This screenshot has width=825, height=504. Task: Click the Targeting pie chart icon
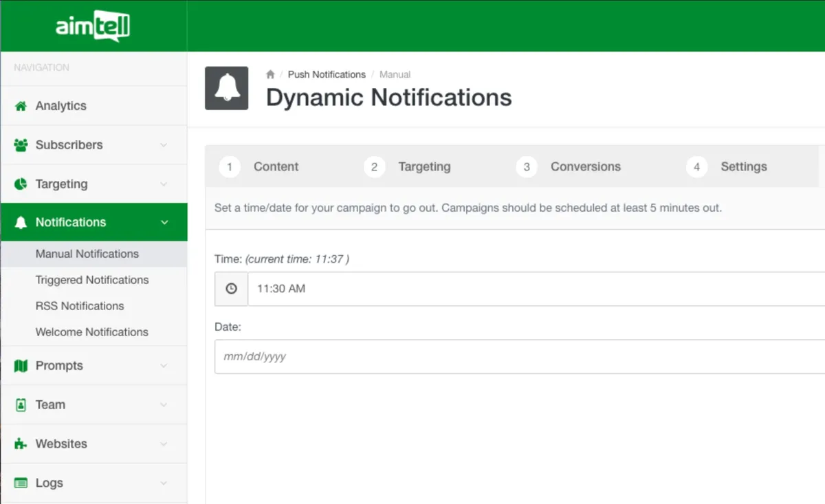21,184
